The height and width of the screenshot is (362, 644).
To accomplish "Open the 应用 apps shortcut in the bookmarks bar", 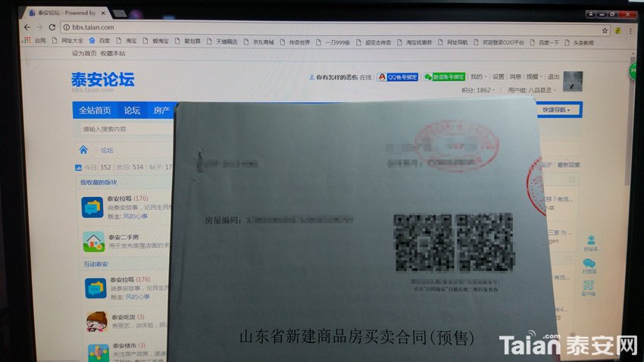I will [x=35, y=40].
